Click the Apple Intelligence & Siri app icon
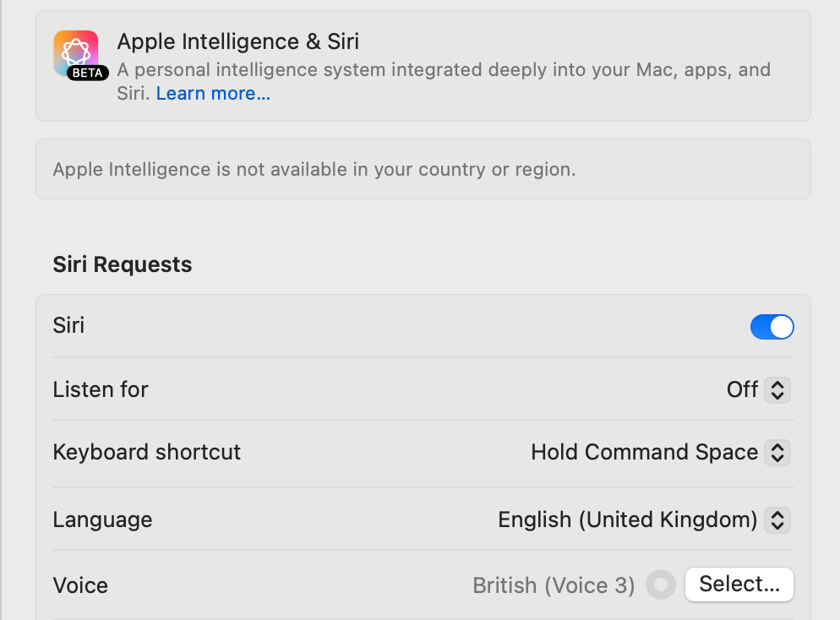Image resolution: width=840 pixels, height=620 pixels. pos(76,53)
